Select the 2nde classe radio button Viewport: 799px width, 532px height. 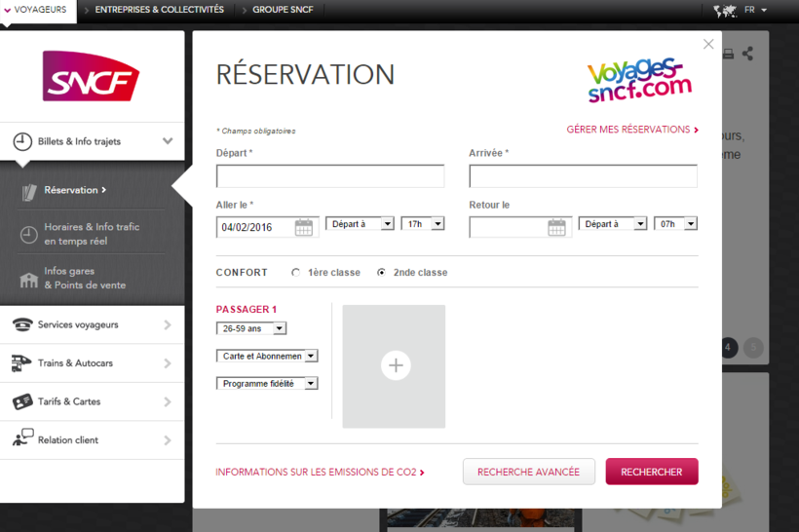(x=381, y=273)
